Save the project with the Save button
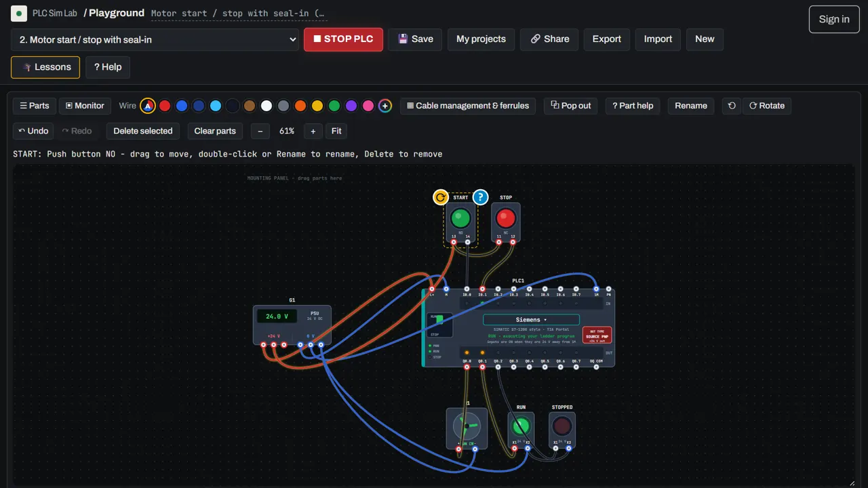Screen dimensions: 868x488 pyautogui.click(x=415, y=39)
